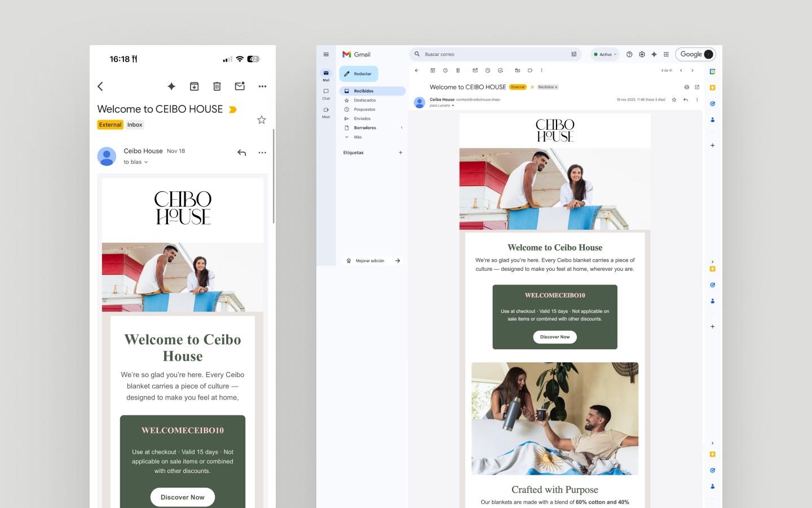Screen dimensions: 812x508
Task: Open Gmail main menu hamburger icon
Action: 326,54
